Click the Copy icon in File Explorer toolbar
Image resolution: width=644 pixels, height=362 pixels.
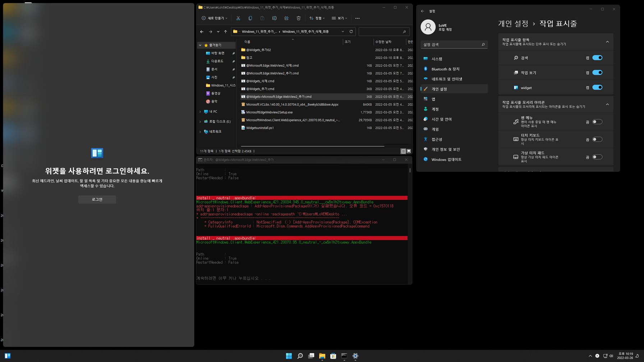click(250, 18)
